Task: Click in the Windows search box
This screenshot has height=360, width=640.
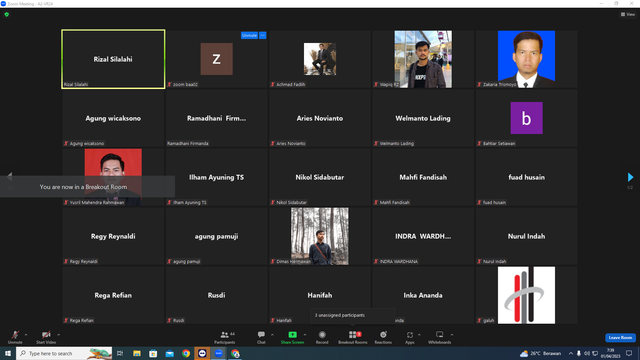Action: [64, 353]
